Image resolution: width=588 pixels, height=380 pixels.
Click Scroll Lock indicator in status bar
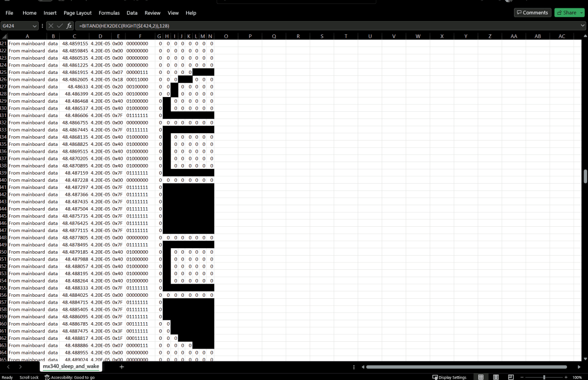click(29, 377)
